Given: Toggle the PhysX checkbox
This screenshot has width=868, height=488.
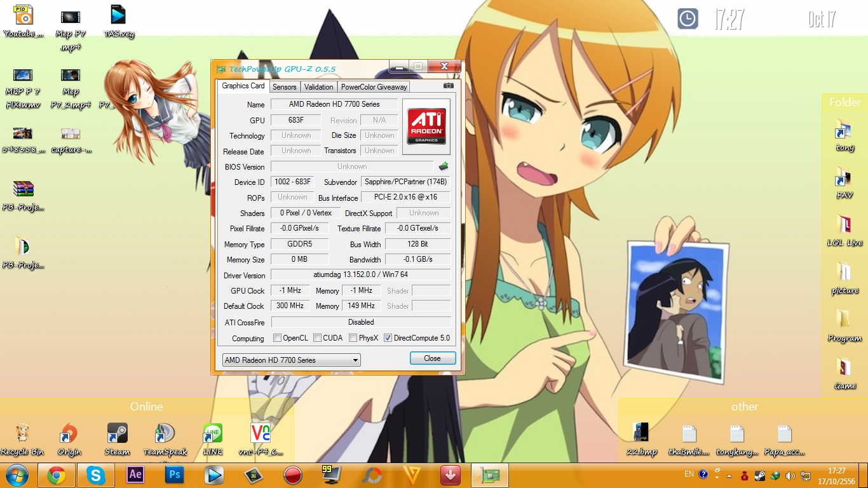Looking at the screenshot, I should [353, 338].
